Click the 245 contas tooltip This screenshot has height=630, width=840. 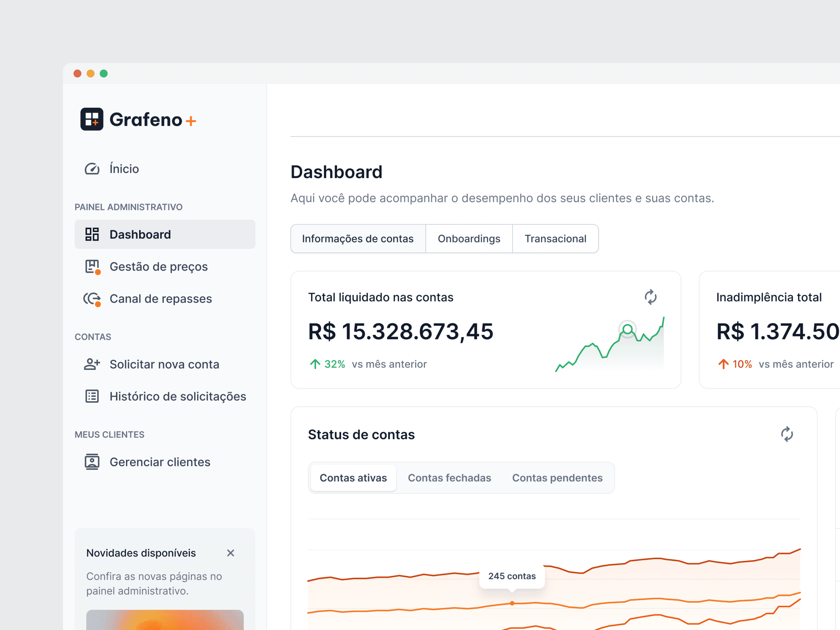point(512,576)
